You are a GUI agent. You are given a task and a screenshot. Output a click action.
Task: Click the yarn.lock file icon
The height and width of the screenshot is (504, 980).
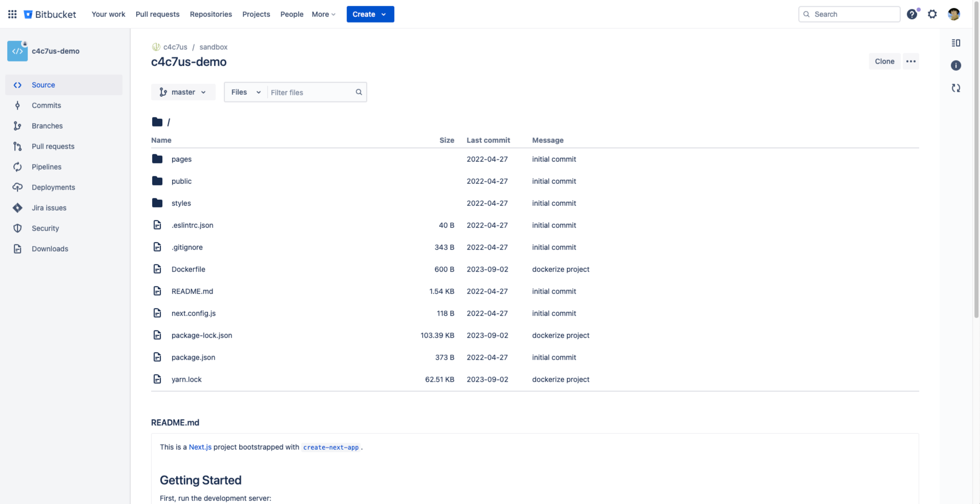point(157,379)
